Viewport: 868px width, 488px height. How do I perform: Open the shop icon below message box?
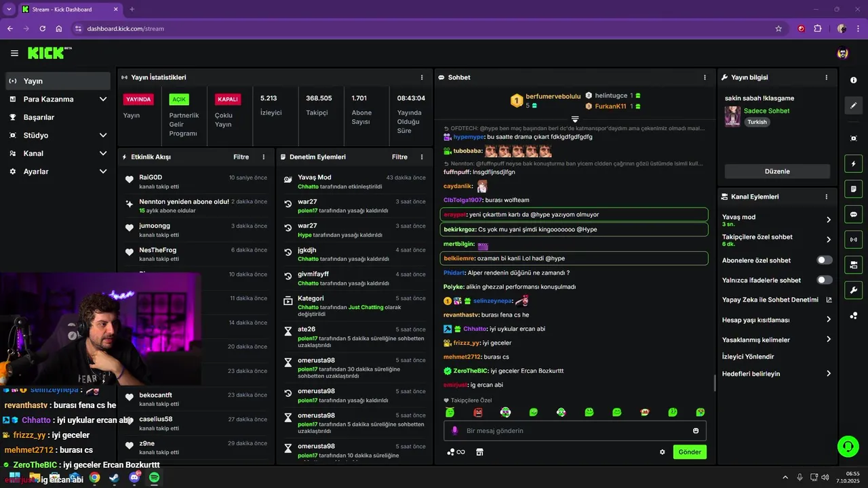tap(479, 452)
